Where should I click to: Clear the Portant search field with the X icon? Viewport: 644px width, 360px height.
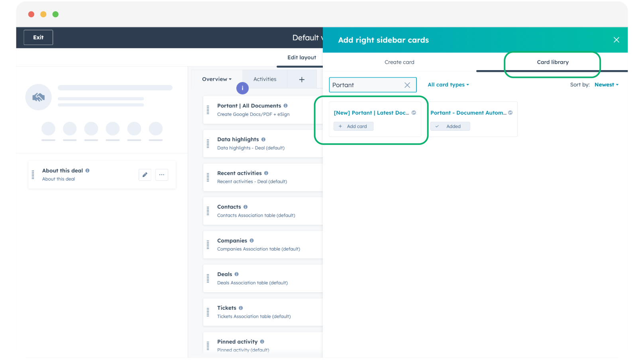[407, 85]
